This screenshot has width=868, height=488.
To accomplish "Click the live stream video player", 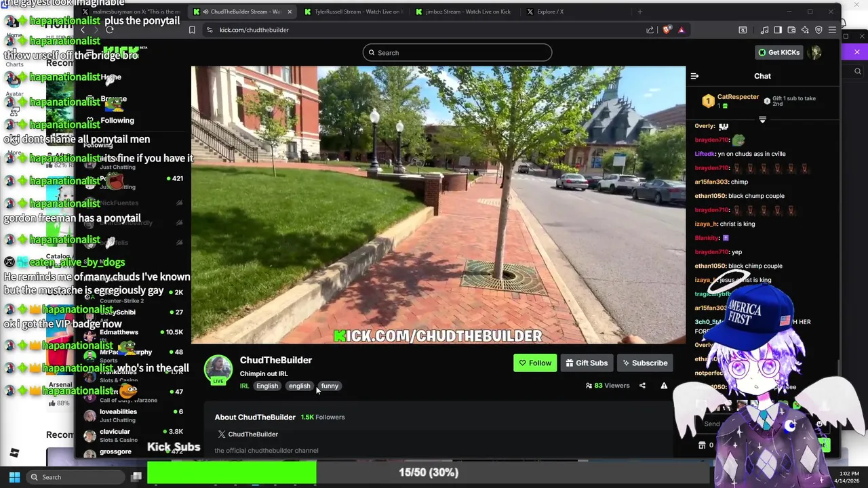I will click(438, 205).
